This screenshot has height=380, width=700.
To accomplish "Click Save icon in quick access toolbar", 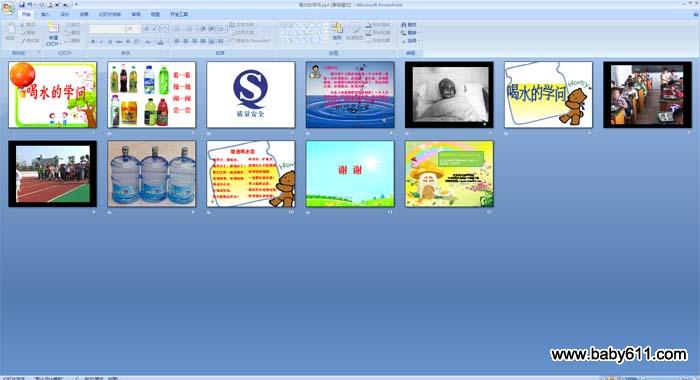I will pyautogui.click(x=22, y=5).
